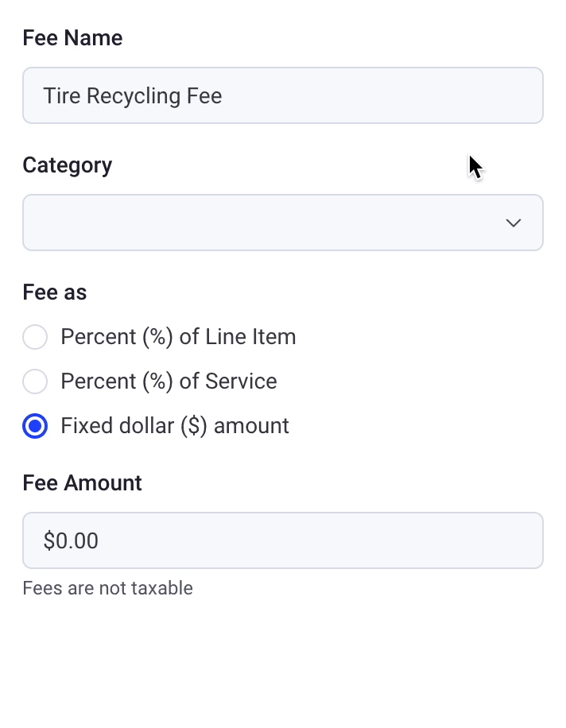The height and width of the screenshot is (728, 566).
Task: Click the Fee Name label
Action: pyautogui.click(x=72, y=37)
